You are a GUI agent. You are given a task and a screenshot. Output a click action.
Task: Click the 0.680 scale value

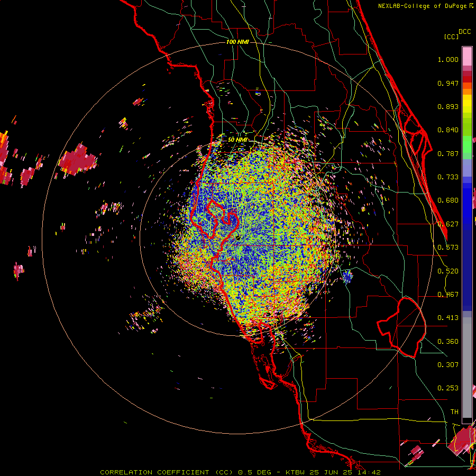tap(448, 200)
